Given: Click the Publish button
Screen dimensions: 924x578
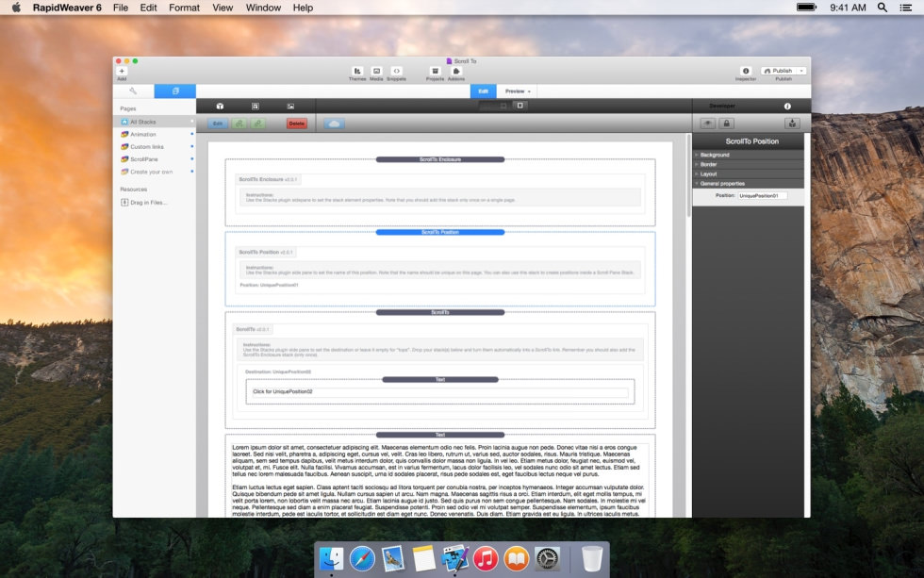Looking at the screenshot, I should 779,71.
